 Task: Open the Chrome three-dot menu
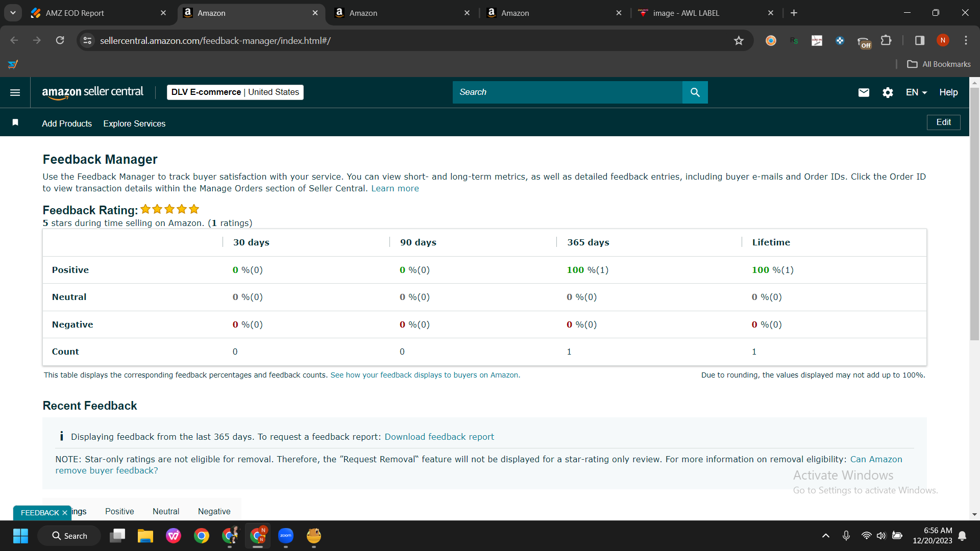click(x=966, y=40)
